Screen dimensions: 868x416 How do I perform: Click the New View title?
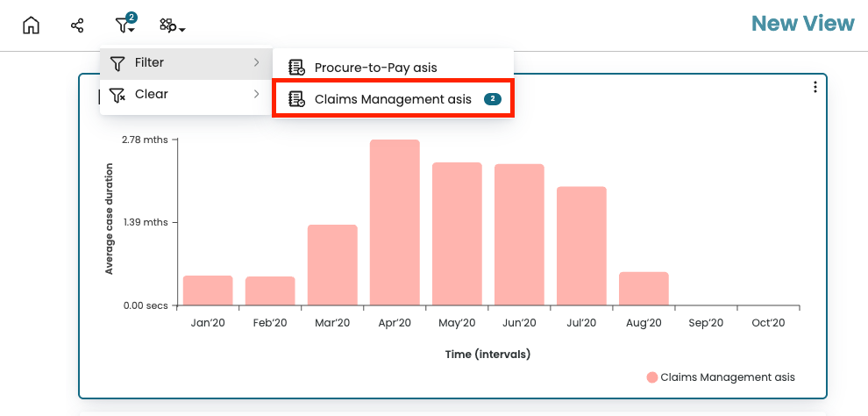[x=802, y=24]
